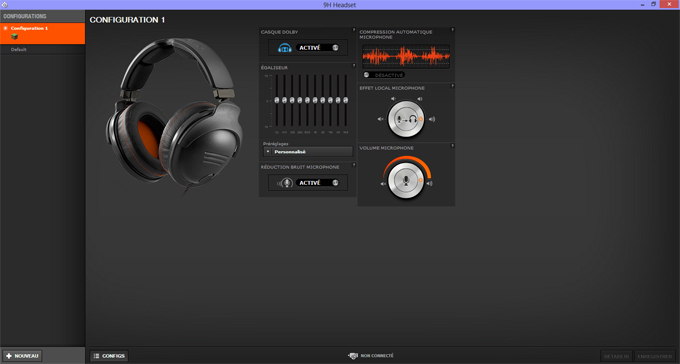Open help for Casque Dolby panel
Viewport: 680px width, 364px height.
click(354, 30)
